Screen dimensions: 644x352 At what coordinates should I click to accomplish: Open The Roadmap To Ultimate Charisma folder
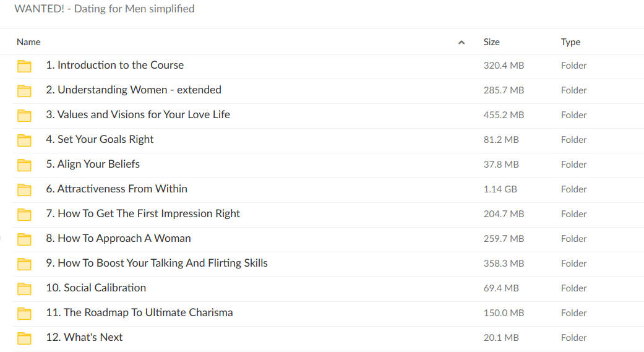point(139,312)
